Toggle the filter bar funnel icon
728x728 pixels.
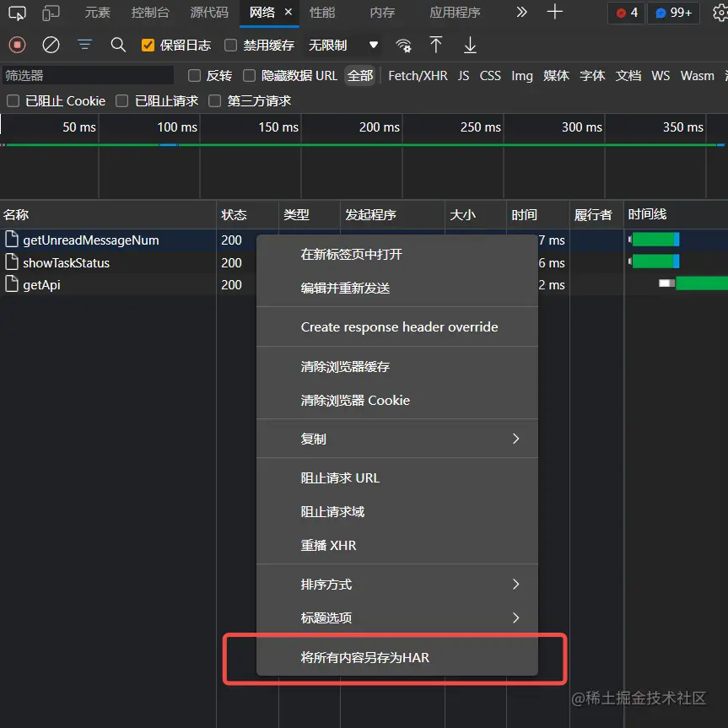tap(84, 45)
